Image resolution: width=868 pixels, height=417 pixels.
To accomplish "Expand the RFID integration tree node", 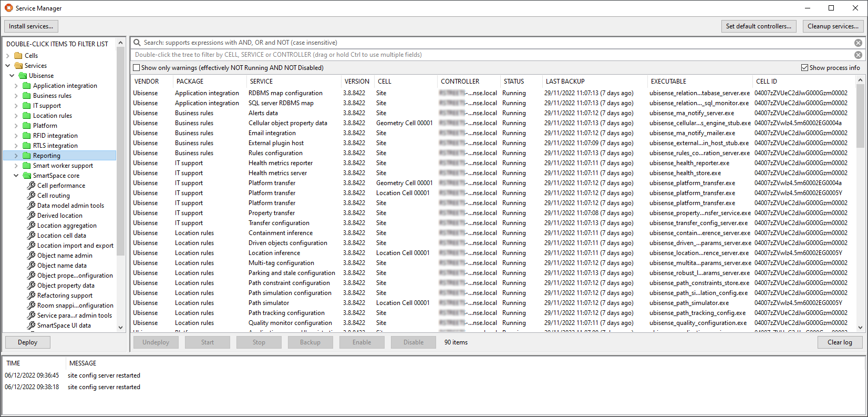I will [x=16, y=136].
